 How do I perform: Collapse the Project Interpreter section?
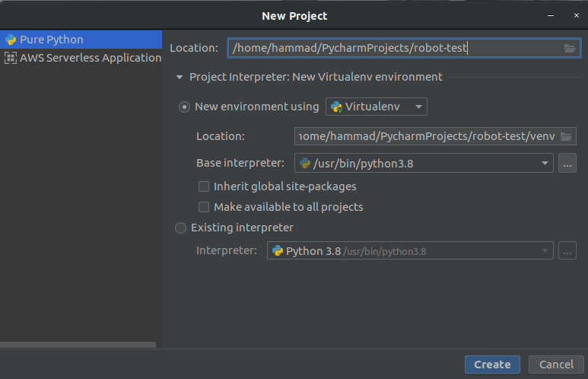(180, 77)
